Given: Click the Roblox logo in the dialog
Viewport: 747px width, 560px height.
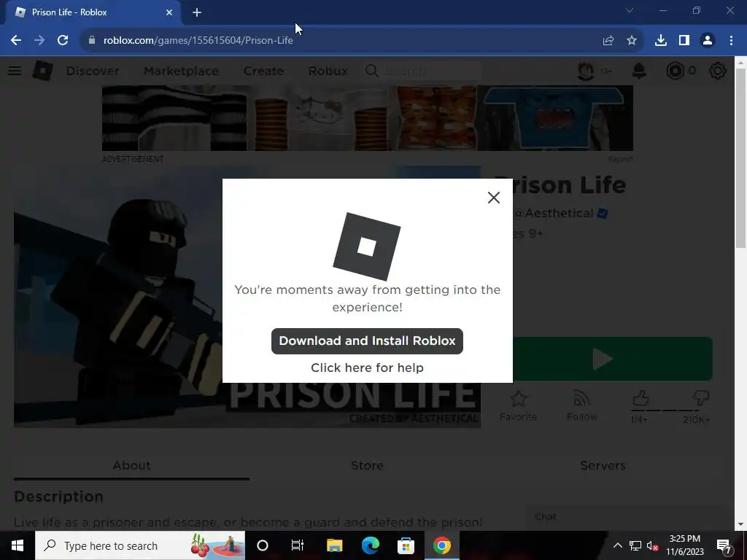Looking at the screenshot, I should tap(366, 246).
